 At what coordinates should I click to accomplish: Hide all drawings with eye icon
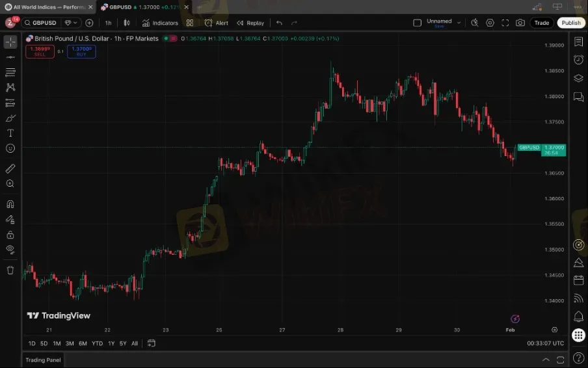pos(10,250)
